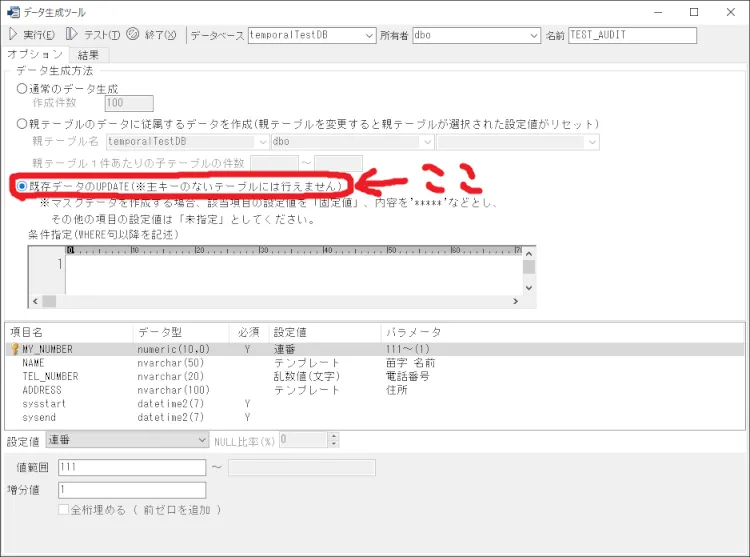750x557 pixels.
Task: Decrease NULL比率 with the stepper down arrow
Action: [x=334, y=444]
